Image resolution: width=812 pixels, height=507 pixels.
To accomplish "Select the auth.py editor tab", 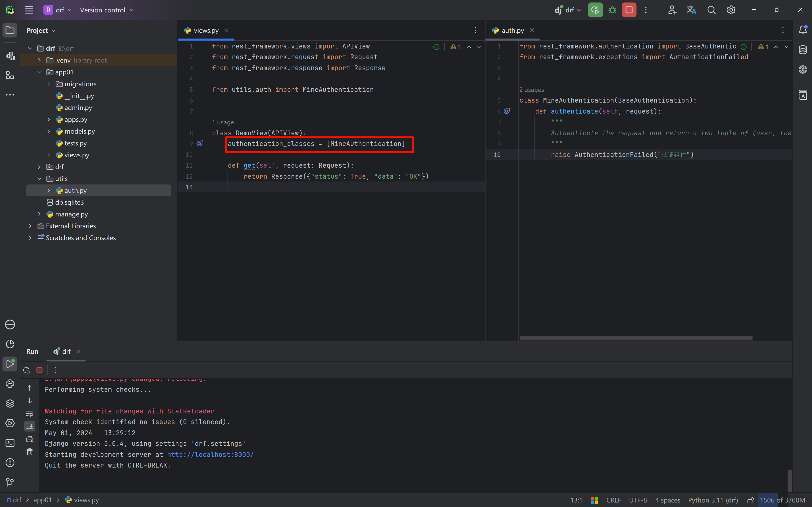I will (513, 30).
